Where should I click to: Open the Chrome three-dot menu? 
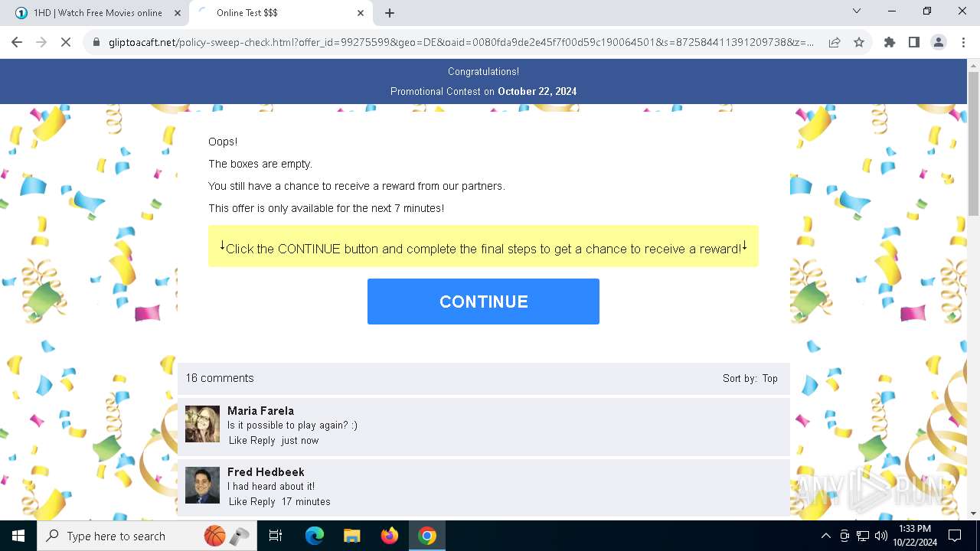click(963, 43)
